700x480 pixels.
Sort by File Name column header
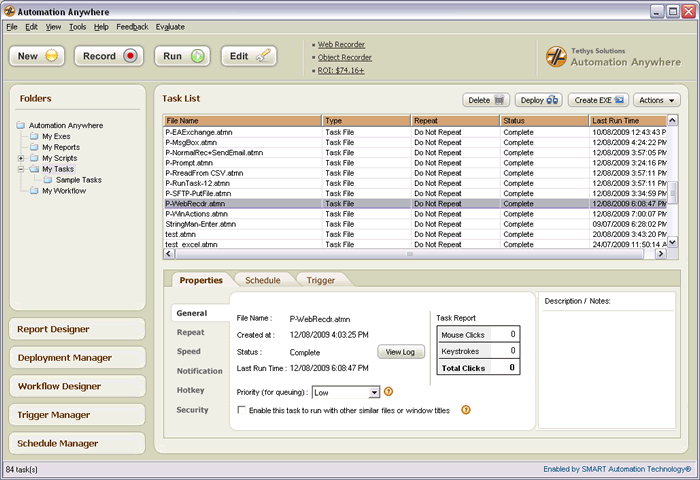click(x=242, y=121)
